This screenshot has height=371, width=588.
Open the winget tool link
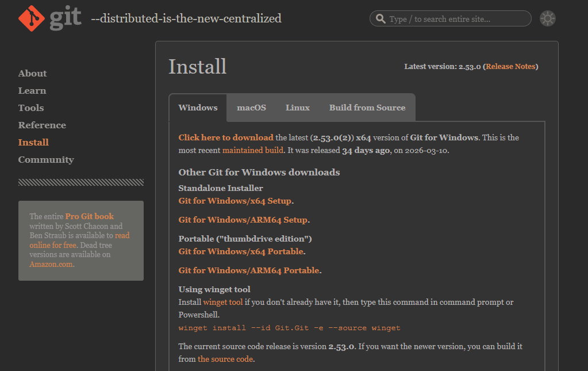click(x=223, y=302)
